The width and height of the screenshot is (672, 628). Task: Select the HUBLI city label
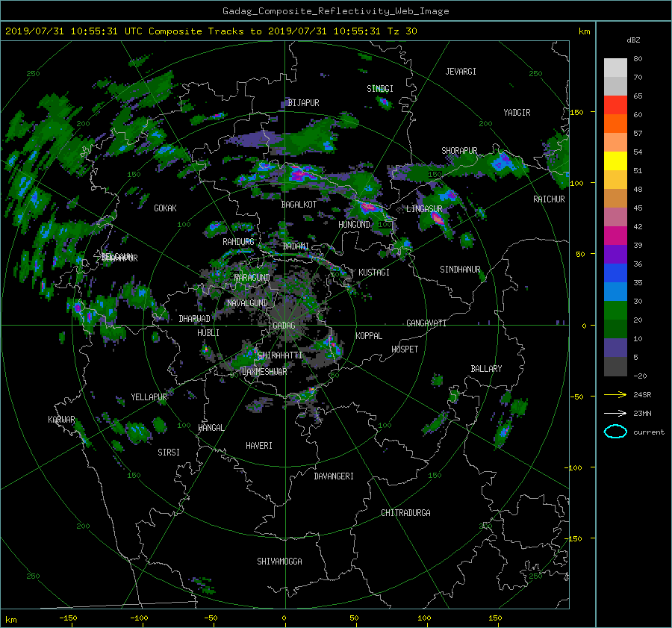pyautogui.click(x=208, y=333)
